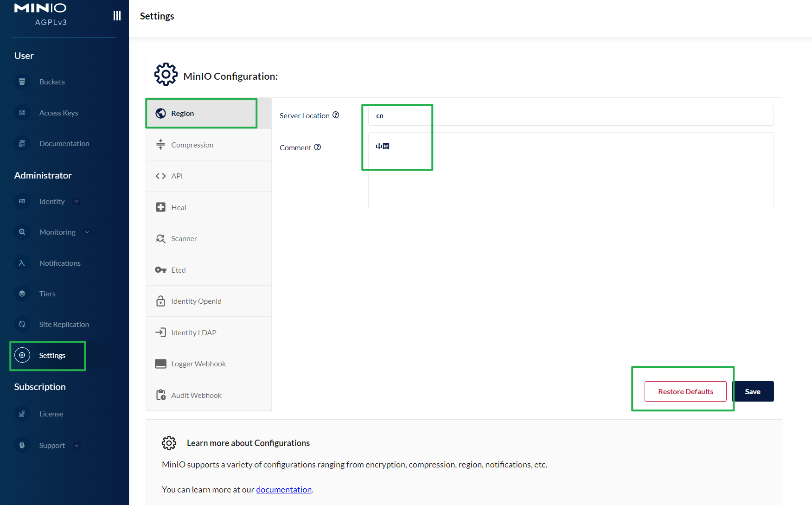Open the Access Keys page

click(59, 113)
